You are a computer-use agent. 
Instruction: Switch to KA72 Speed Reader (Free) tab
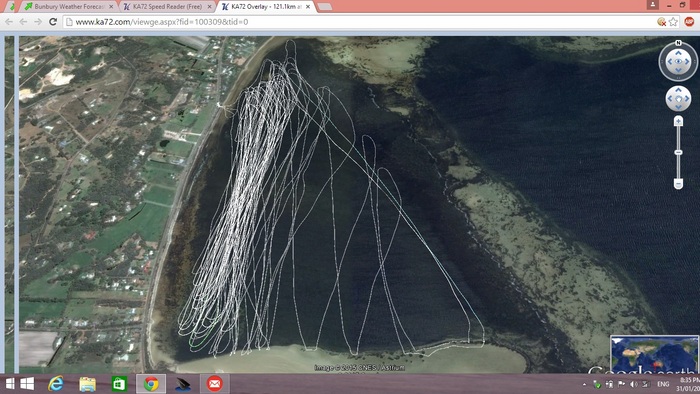click(x=168, y=7)
